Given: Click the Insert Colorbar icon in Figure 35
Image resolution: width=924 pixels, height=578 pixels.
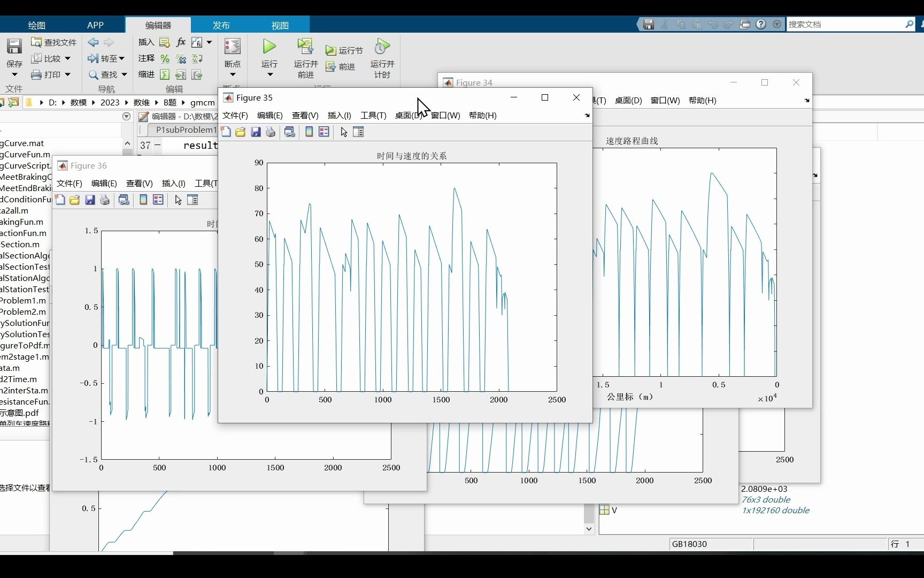Looking at the screenshot, I should [309, 132].
